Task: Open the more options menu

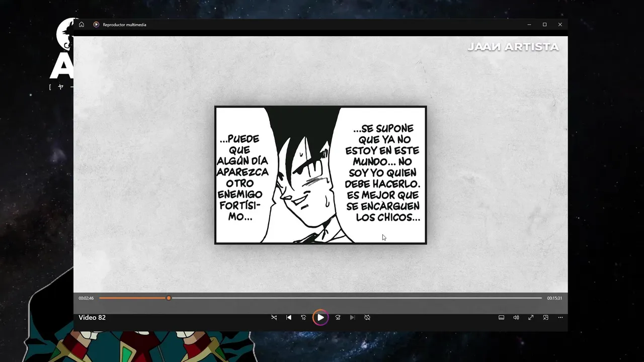Action: click(x=560, y=318)
